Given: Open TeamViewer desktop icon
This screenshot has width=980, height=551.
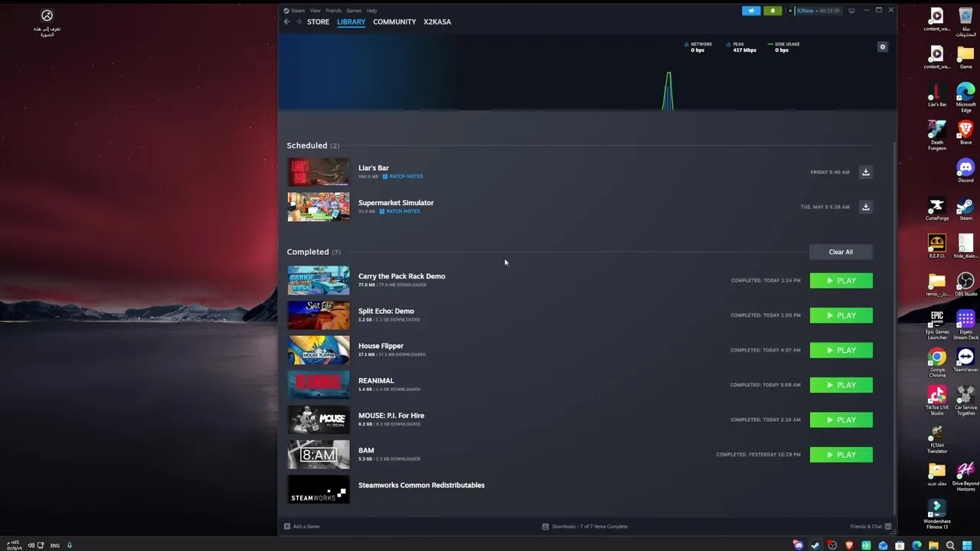Looking at the screenshot, I should [x=965, y=360].
